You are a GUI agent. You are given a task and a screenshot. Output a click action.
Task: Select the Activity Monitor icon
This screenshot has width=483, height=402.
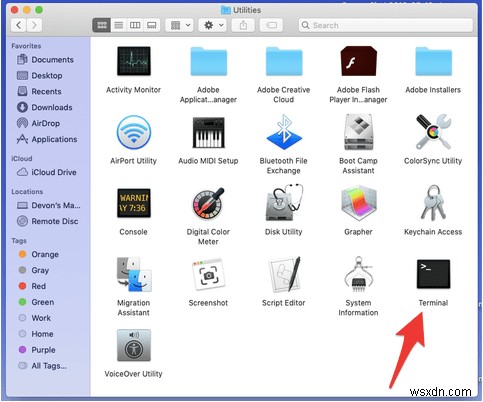pyautogui.click(x=134, y=61)
